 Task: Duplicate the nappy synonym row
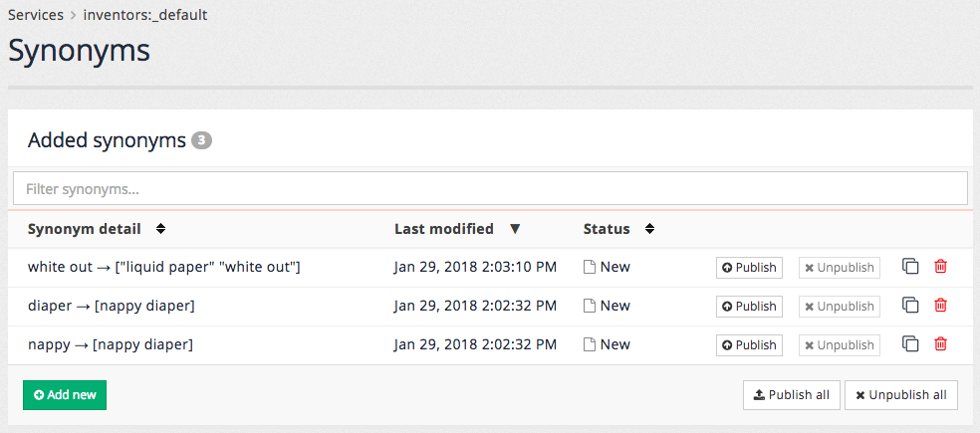[x=910, y=344]
